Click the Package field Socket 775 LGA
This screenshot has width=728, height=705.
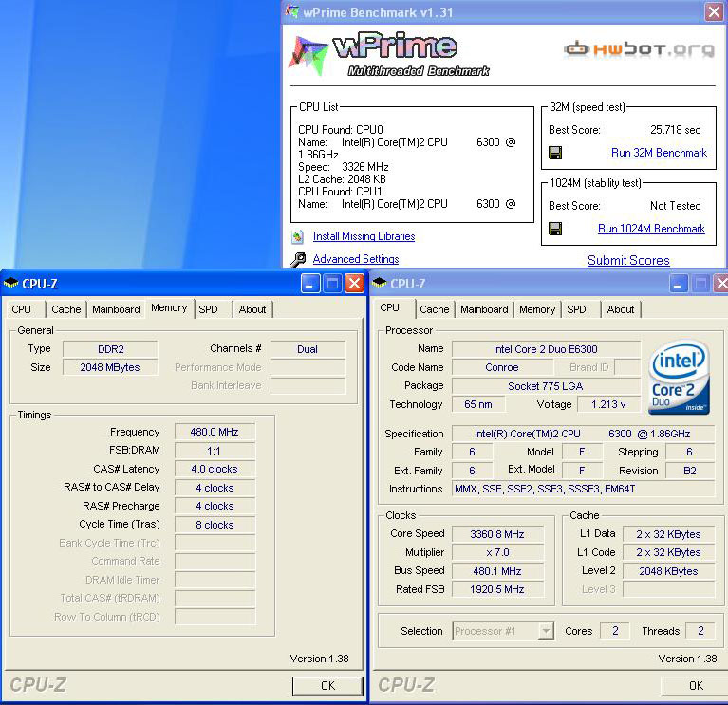[546, 386]
